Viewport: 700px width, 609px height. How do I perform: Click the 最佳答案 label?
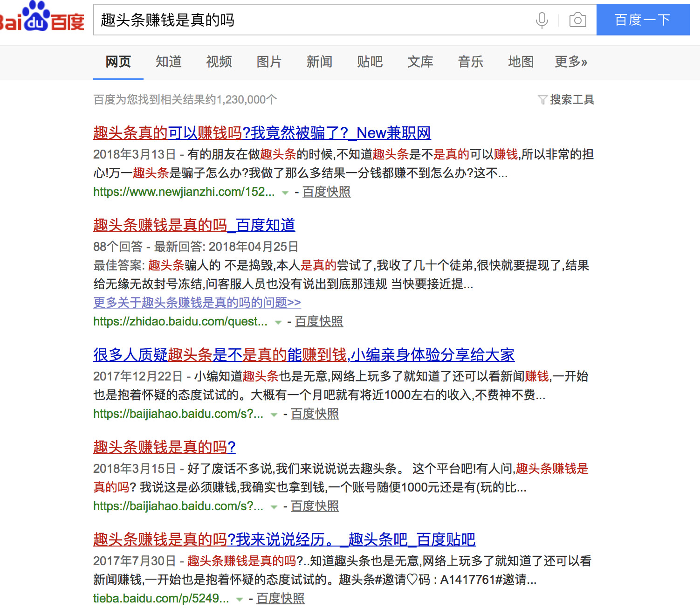pyautogui.click(x=119, y=265)
